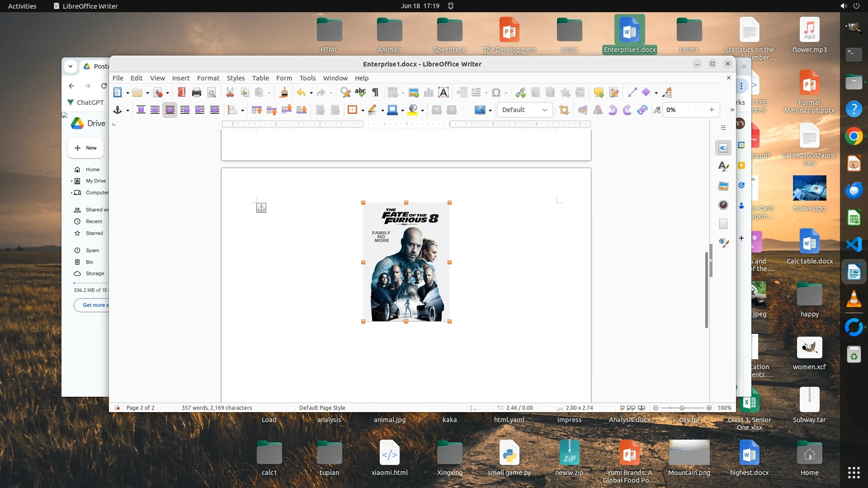Click the Insert Comment icon

599,93
